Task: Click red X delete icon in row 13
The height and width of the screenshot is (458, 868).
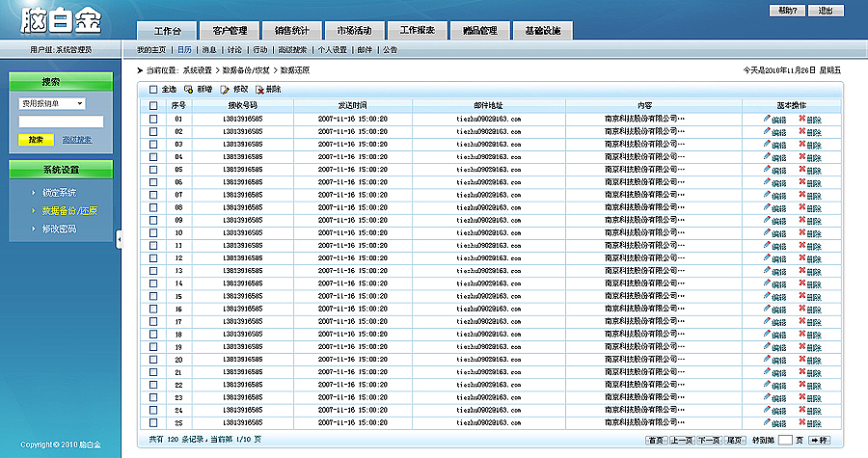Action: point(801,271)
